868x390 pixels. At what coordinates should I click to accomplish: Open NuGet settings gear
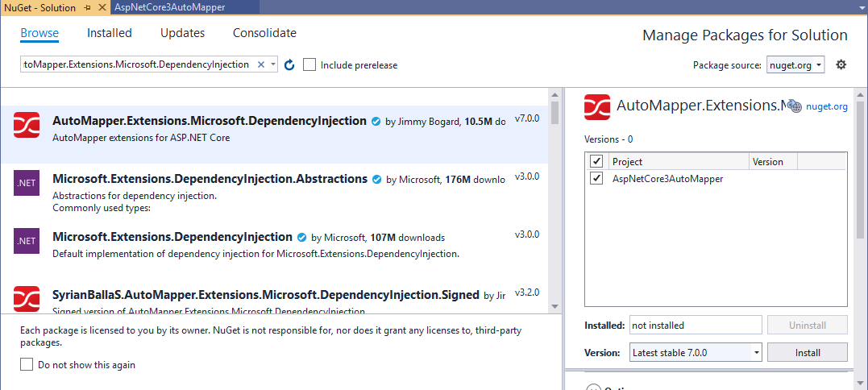pyautogui.click(x=841, y=64)
